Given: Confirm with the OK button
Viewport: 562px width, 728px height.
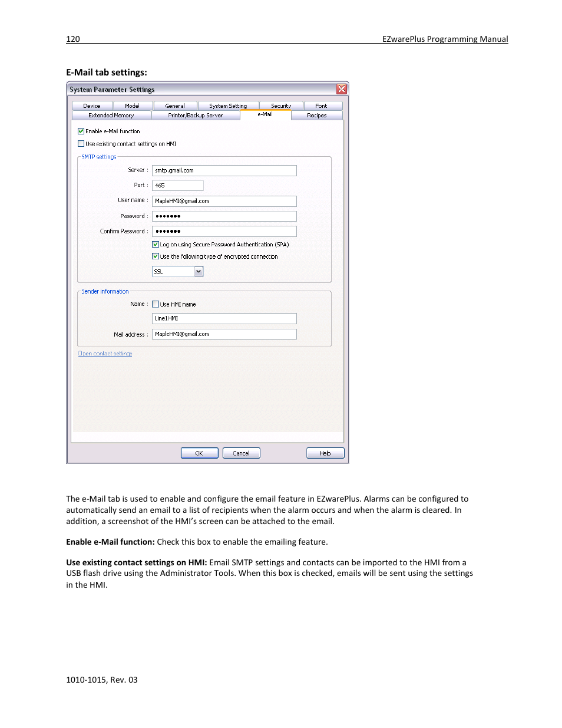Looking at the screenshot, I should click(199, 453).
